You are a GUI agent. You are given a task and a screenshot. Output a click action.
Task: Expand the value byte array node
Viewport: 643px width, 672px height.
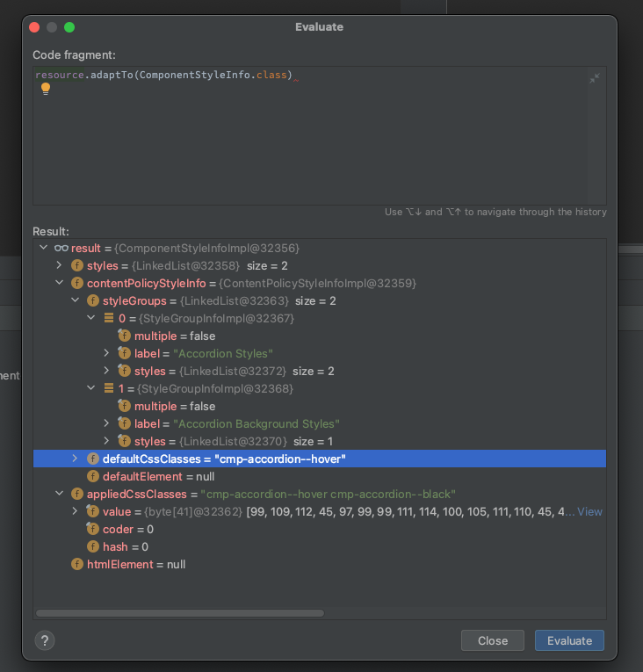(x=75, y=511)
